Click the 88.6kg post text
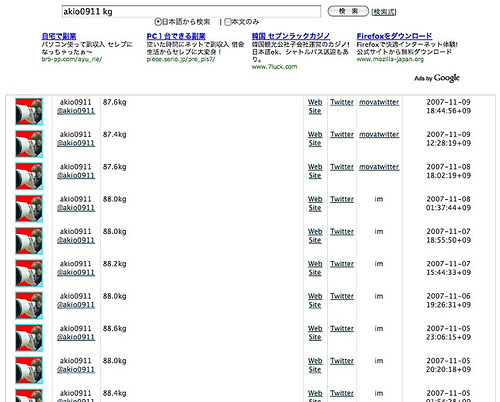 click(115, 329)
